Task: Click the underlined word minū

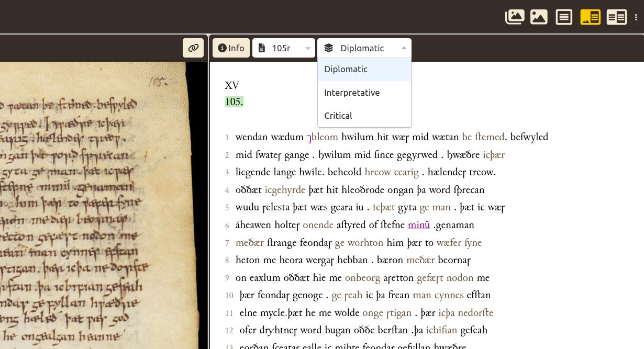Action: 419,225
